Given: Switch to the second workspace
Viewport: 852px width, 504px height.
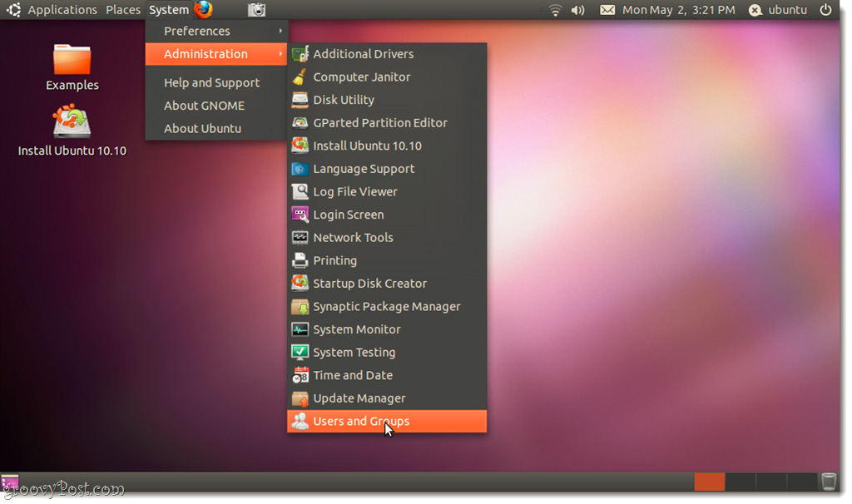Looking at the screenshot, I should coord(741,482).
